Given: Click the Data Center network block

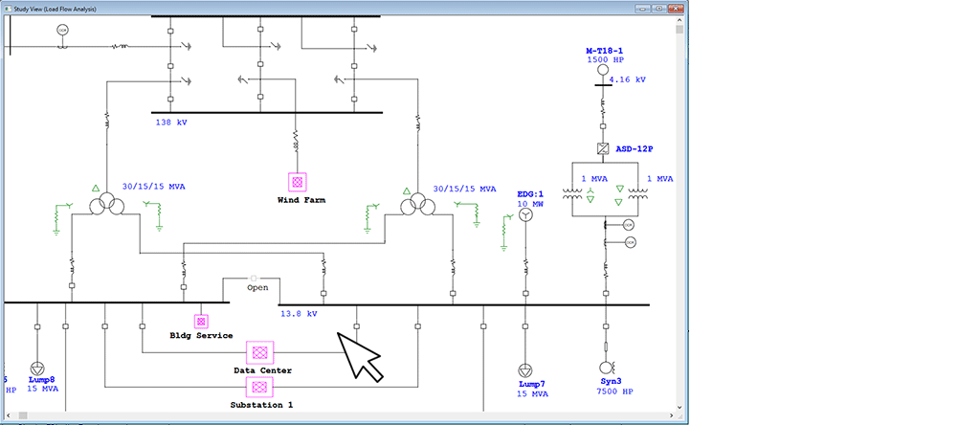Looking at the screenshot, I should pos(258,351).
